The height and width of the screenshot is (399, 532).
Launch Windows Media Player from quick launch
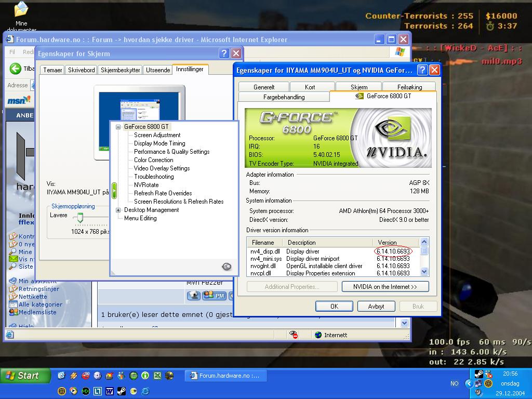point(73,391)
